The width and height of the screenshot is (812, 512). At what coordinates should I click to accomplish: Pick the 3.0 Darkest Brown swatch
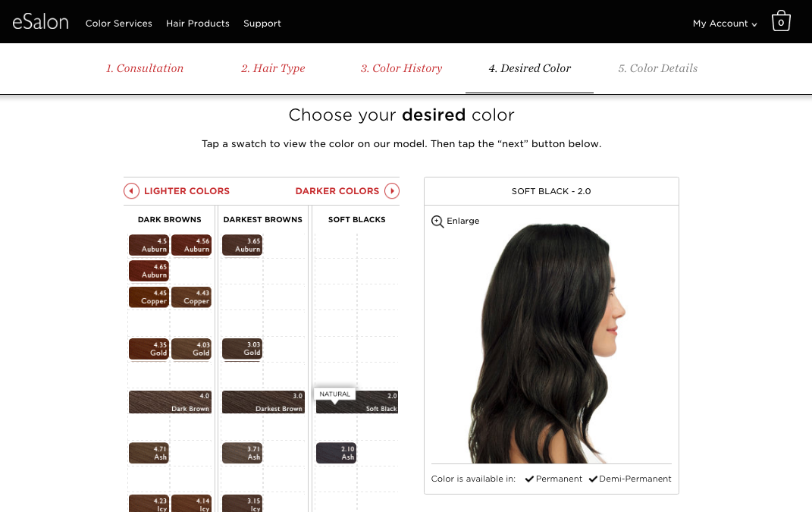click(x=262, y=402)
